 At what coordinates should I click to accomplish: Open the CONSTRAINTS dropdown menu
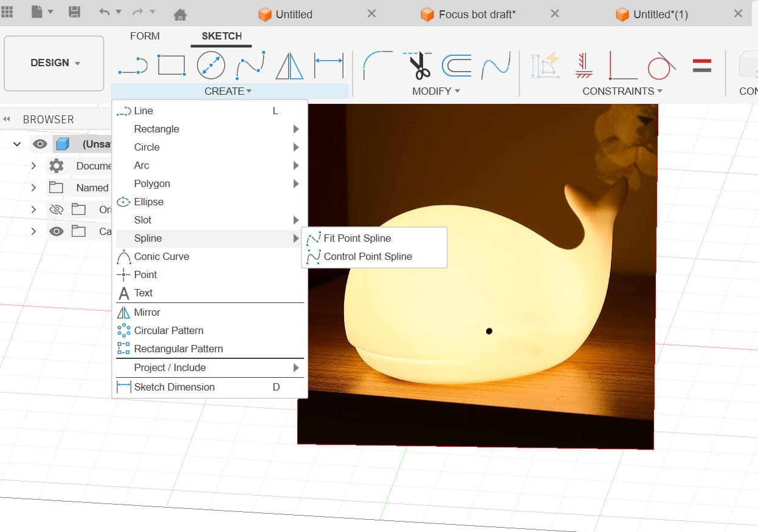(622, 91)
